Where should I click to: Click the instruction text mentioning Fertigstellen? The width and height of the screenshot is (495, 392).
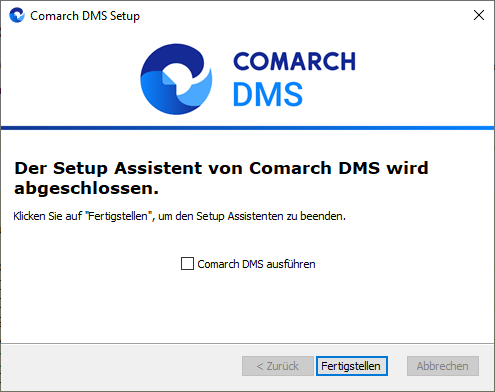(179, 216)
